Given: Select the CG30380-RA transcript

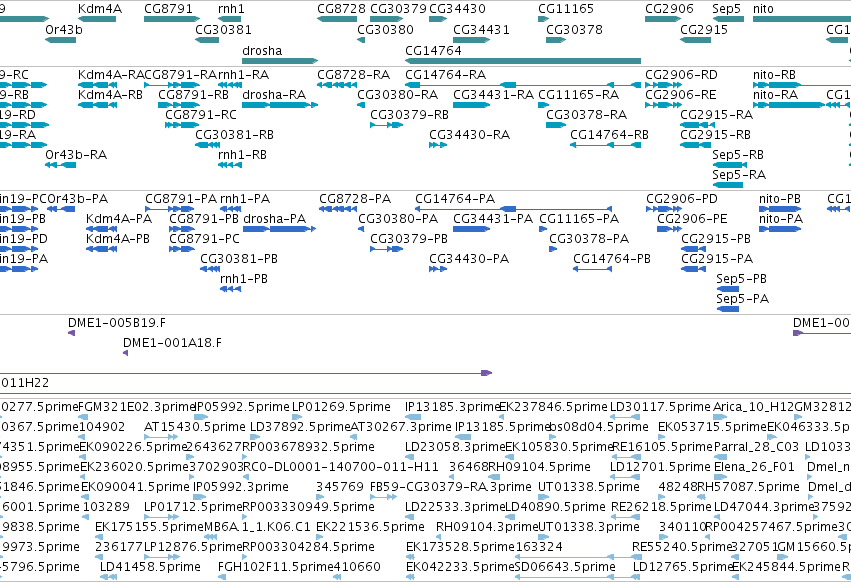Looking at the screenshot, I should click(361, 105).
